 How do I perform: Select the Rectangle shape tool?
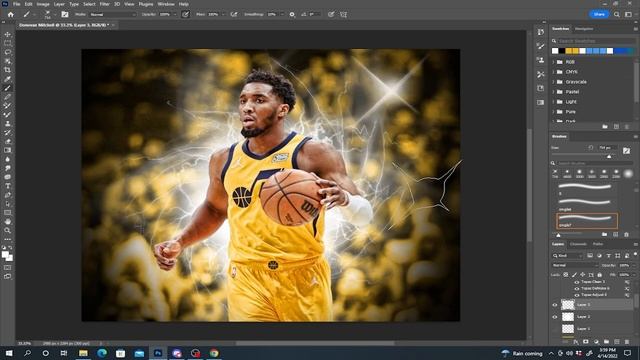tap(7, 213)
